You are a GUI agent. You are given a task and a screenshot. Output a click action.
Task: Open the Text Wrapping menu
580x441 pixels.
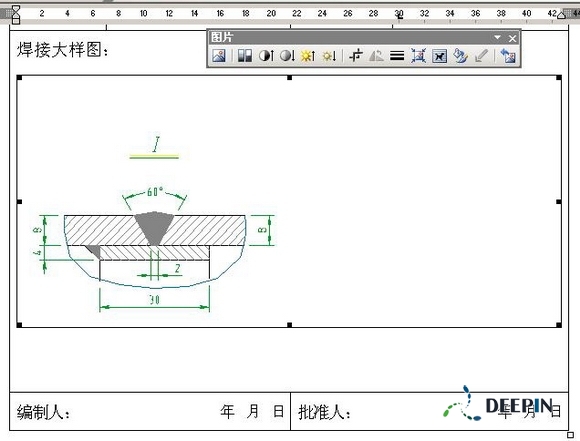tap(439, 56)
